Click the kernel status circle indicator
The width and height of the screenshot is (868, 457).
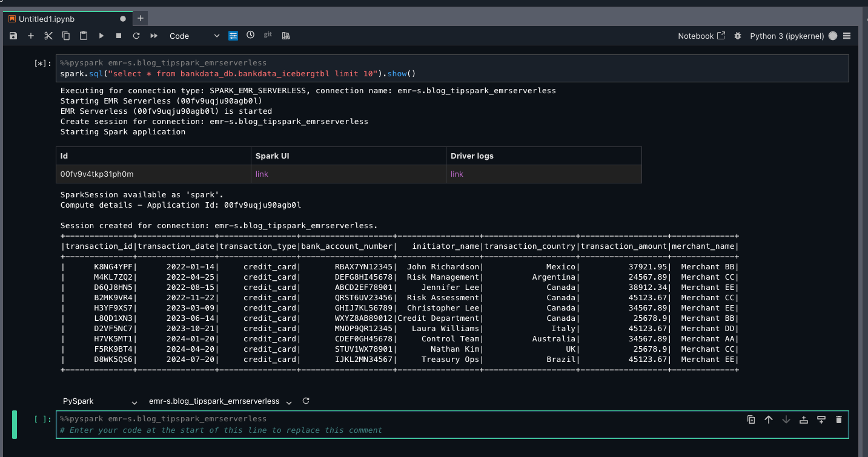[x=833, y=36]
